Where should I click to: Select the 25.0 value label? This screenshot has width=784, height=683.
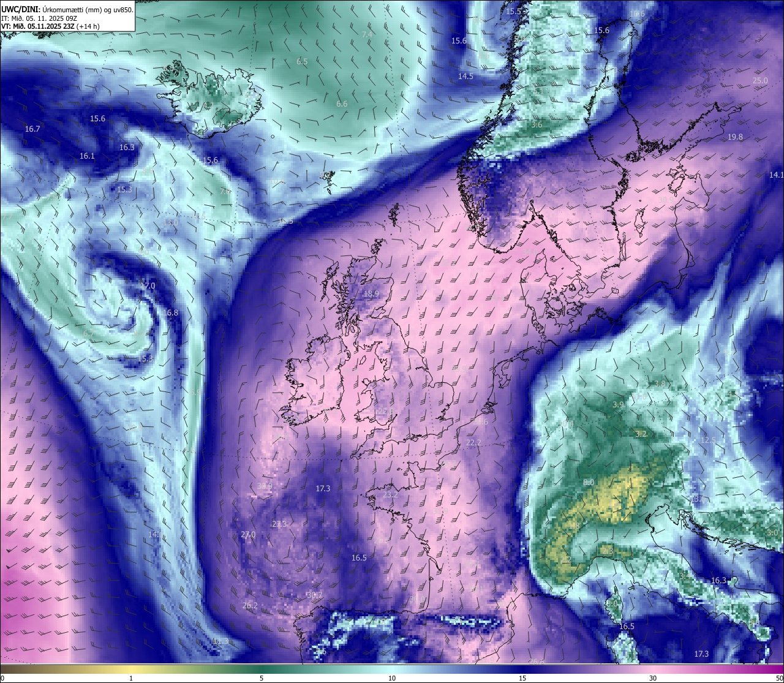760,80
